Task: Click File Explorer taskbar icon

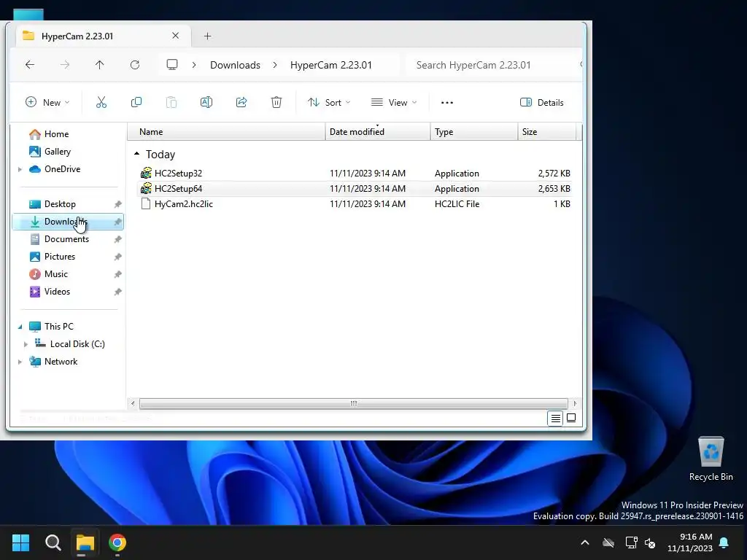Action: pos(85,542)
